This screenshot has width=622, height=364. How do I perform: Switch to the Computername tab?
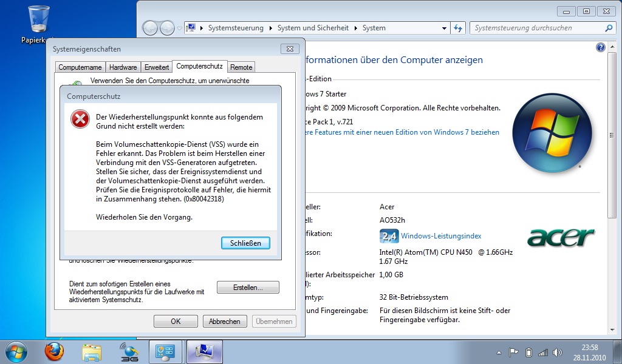tap(80, 67)
